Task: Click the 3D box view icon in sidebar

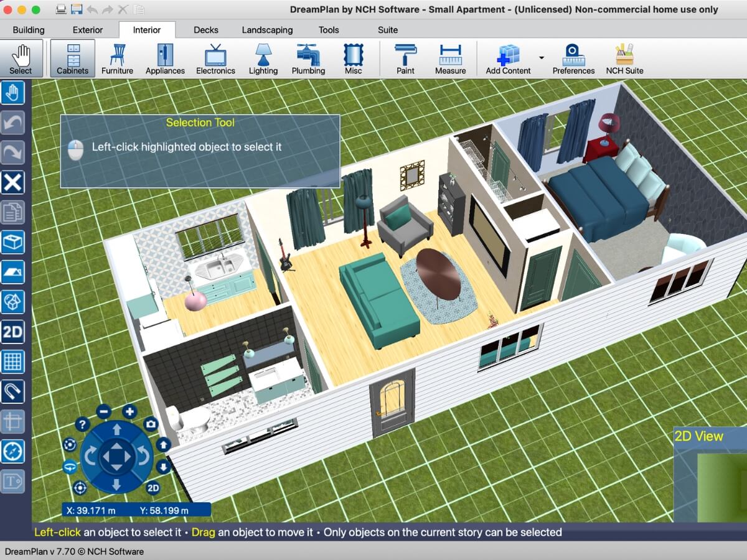Action: (x=13, y=242)
